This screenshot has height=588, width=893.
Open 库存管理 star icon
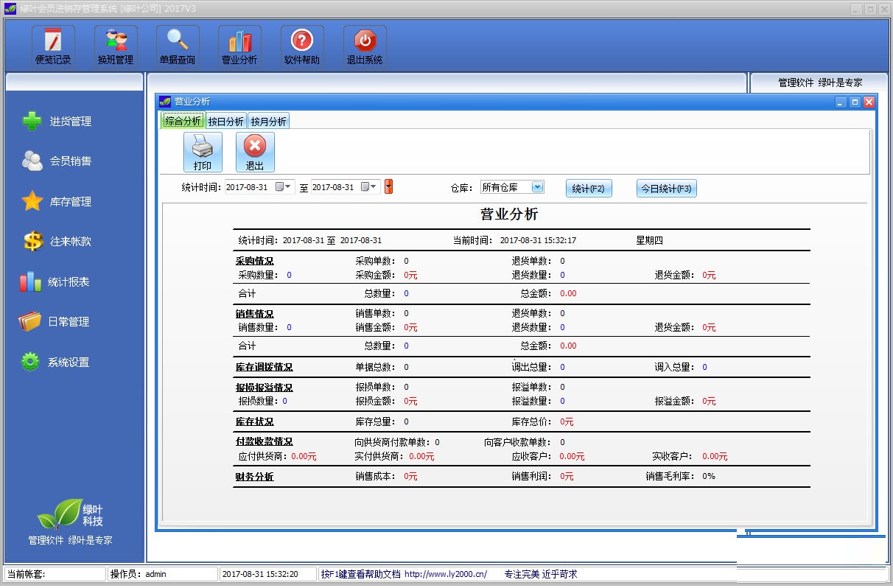pyautogui.click(x=32, y=201)
